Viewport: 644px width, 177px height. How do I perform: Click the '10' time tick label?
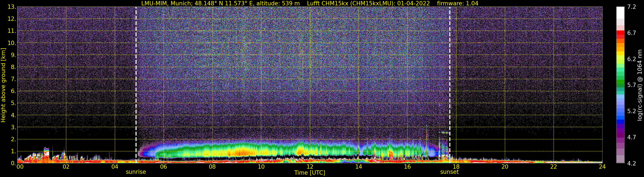tap(261, 166)
